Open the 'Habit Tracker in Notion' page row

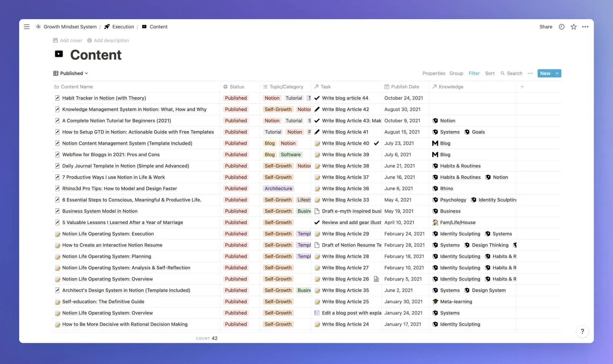(x=104, y=98)
